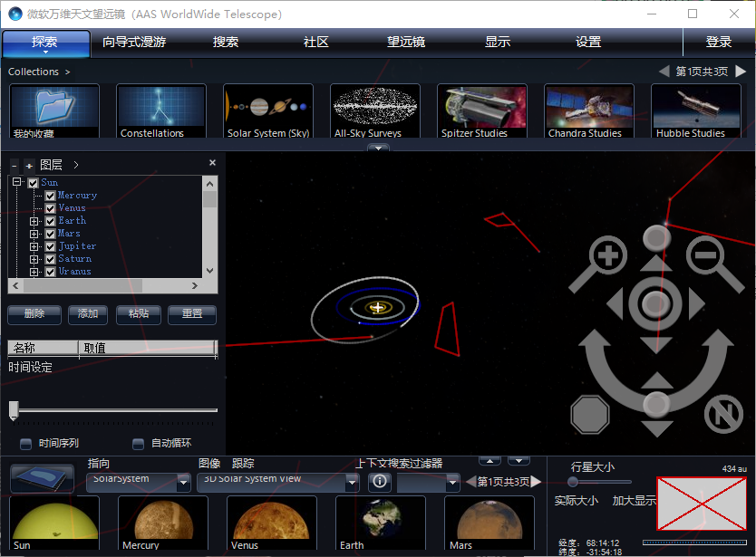Click the layer map icon at bottom left

click(42, 478)
